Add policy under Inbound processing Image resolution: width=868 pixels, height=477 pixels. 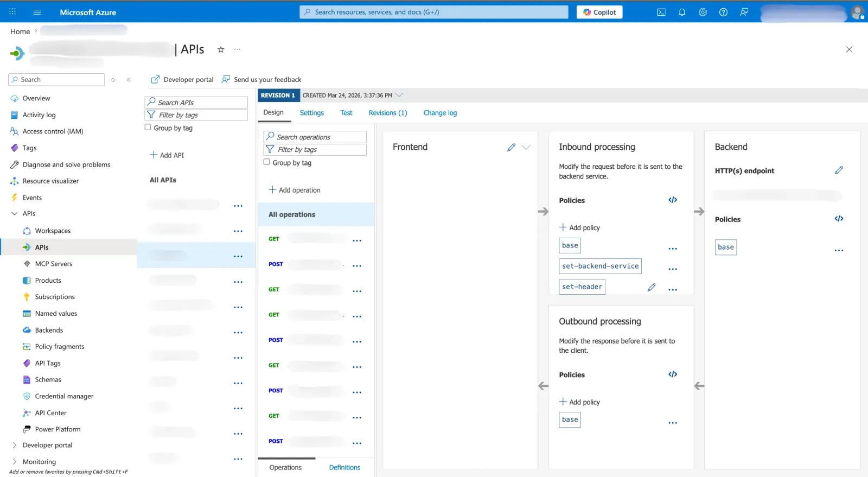tap(579, 227)
